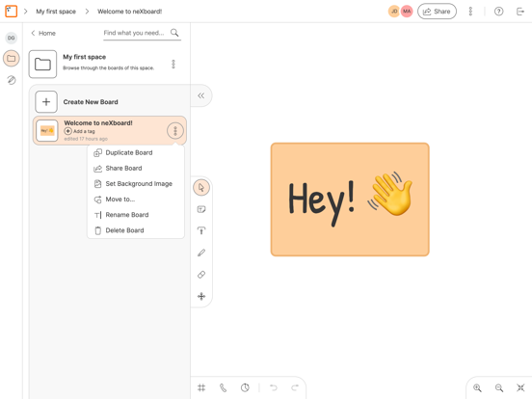Viewport: 532px width, 399px height.
Task: Click the paperclip attachments icon in sidebar
Action: click(12, 80)
